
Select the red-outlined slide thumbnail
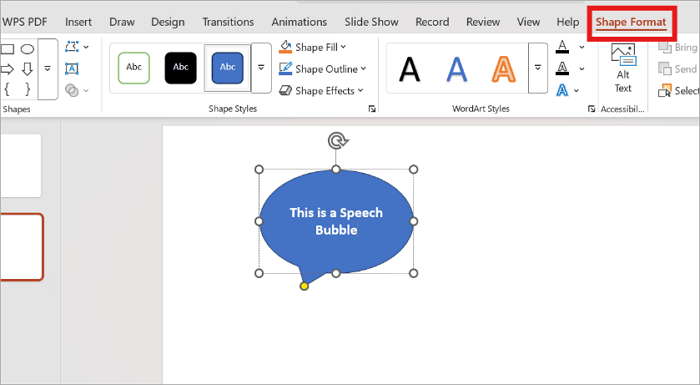point(21,247)
